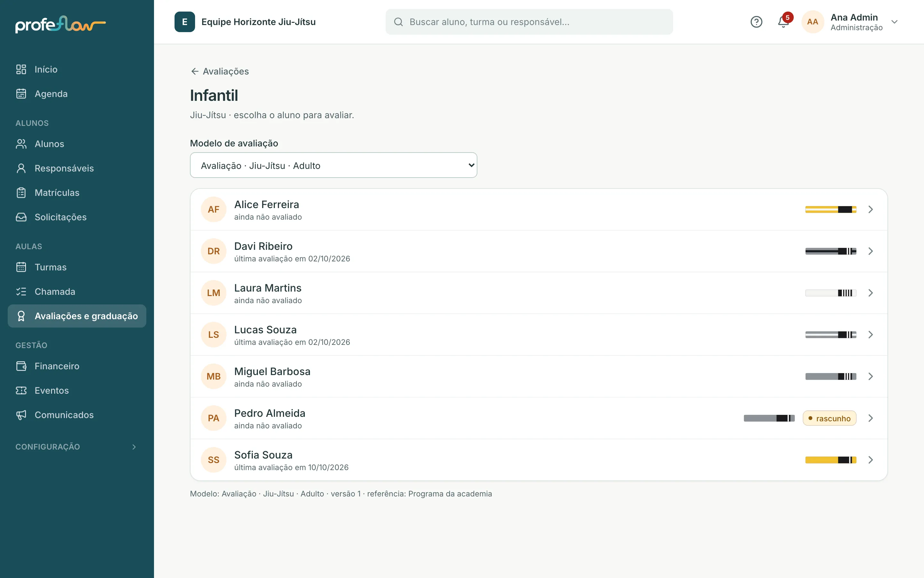Click the Comunicados megaphone icon
This screenshot has height=578, width=924.
[x=21, y=415]
